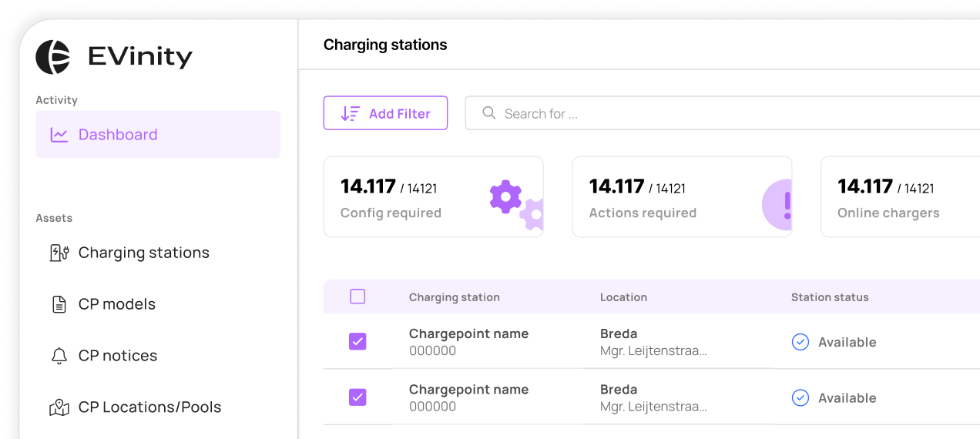Click first row Mgr. Leijtenstraa… address

point(653,351)
